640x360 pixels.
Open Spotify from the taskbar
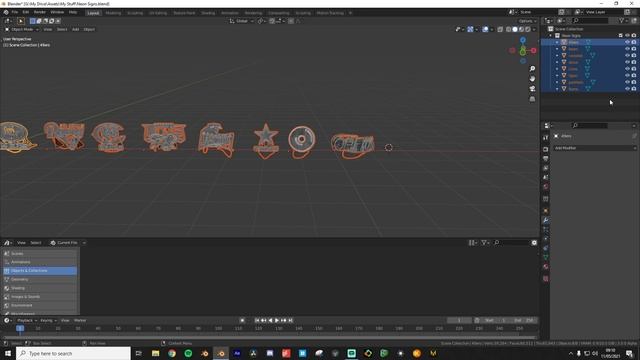click(x=188, y=353)
